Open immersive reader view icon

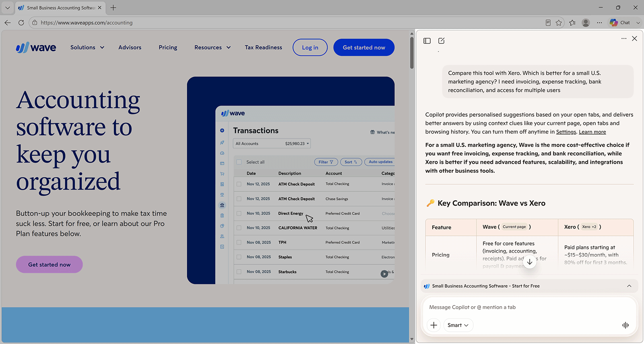coord(548,23)
